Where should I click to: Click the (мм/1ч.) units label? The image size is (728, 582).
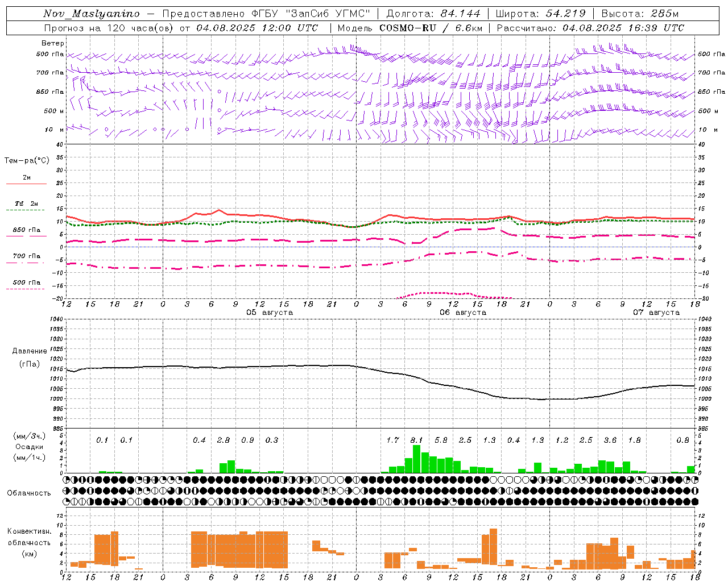tap(30, 458)
